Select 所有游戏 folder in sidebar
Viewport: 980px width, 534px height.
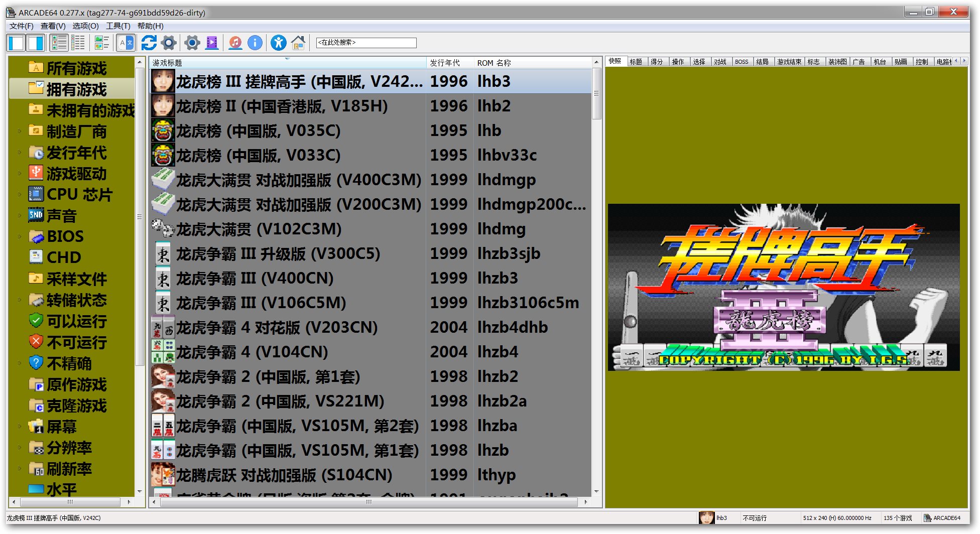coord(76,68)
